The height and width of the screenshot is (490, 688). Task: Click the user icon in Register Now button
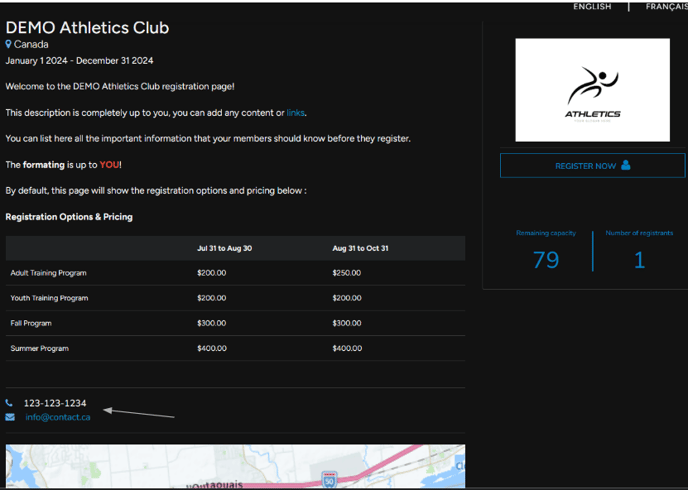(x=626, y=166)
